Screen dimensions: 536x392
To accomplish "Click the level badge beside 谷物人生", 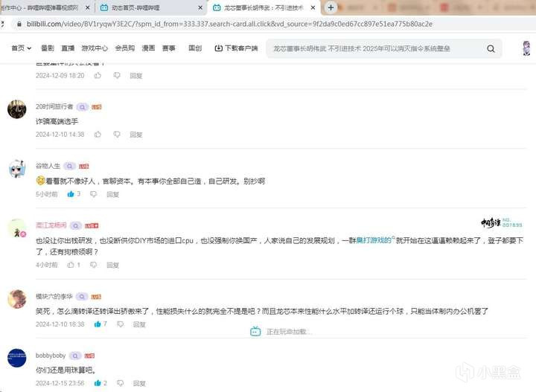I will tap(83, 167).
